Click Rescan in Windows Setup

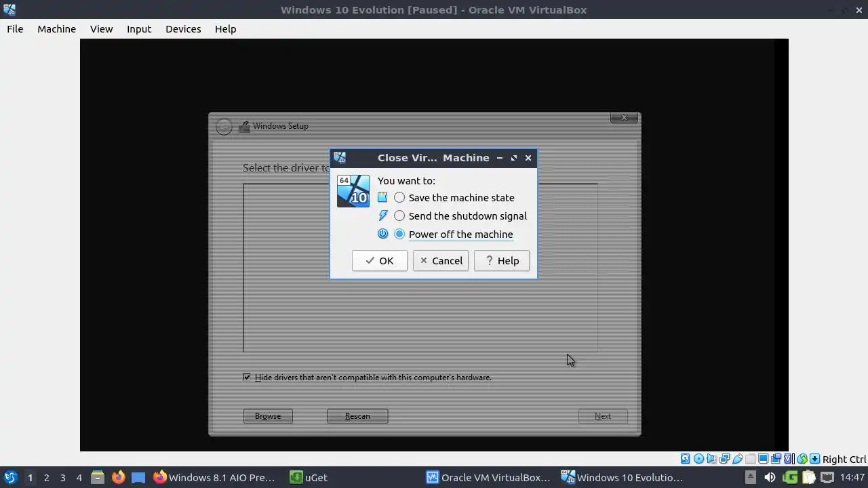(357, 416)
